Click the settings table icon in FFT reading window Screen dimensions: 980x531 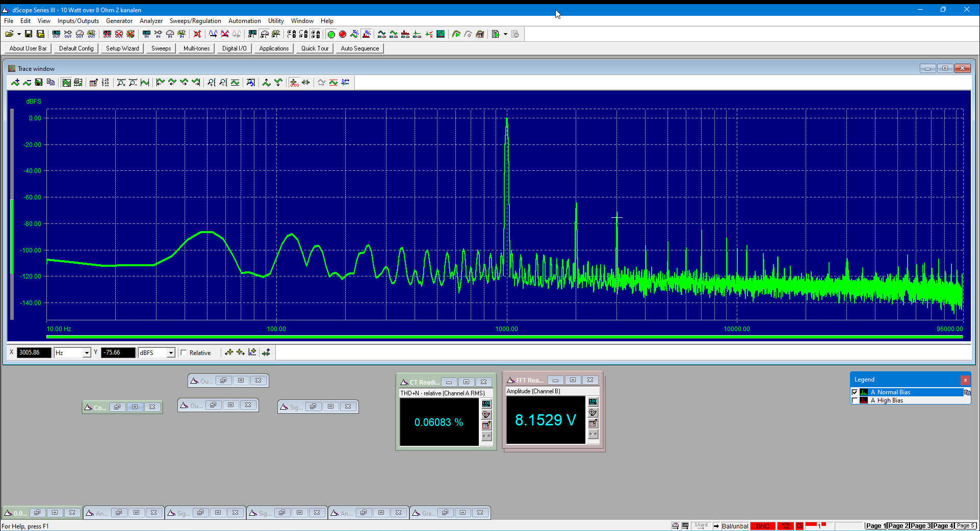coord(593,423)
